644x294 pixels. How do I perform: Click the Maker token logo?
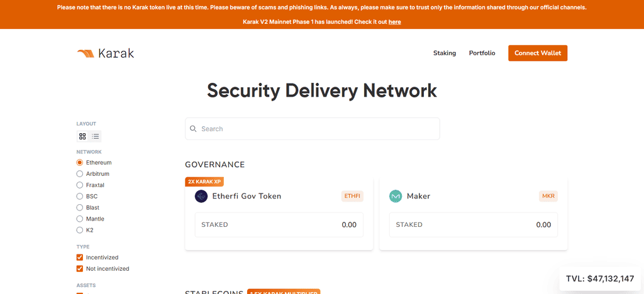pos(396,196)
